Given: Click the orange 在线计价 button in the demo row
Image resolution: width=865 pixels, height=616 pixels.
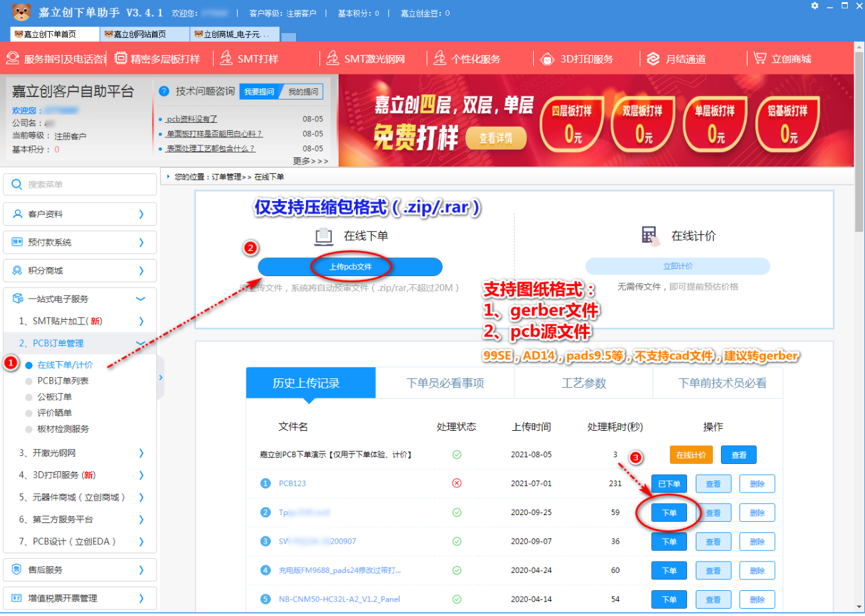Looking at the screenshot, I should tap(690, 455).
